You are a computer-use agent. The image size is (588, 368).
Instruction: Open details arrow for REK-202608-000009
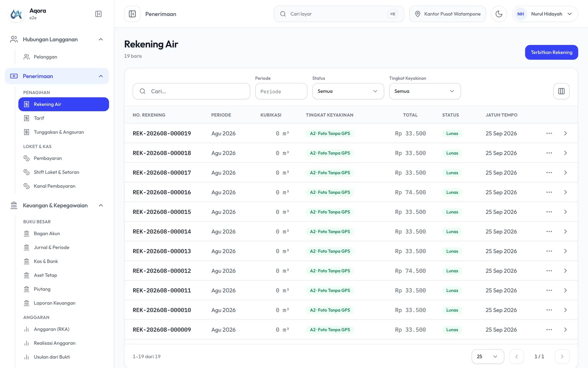coord(565,330)
